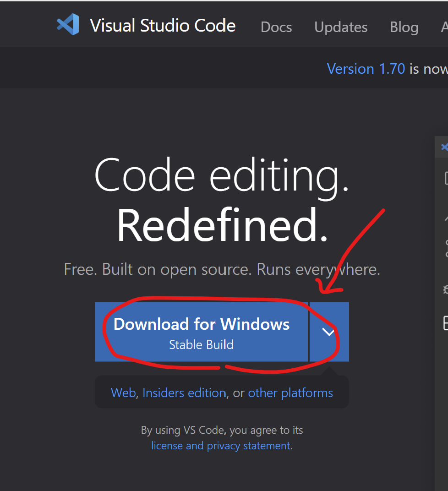Click the Extensions icon at the right edge
The height and width of the screenshot is (491, 448).
[x=445, y=322]
